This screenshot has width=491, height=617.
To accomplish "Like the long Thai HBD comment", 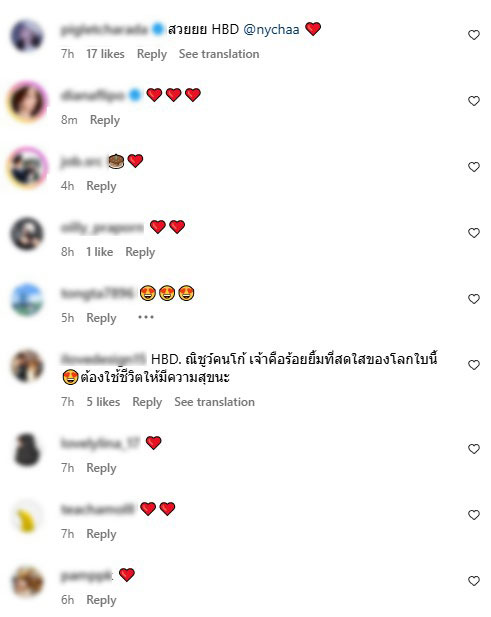I will (474, 365).
